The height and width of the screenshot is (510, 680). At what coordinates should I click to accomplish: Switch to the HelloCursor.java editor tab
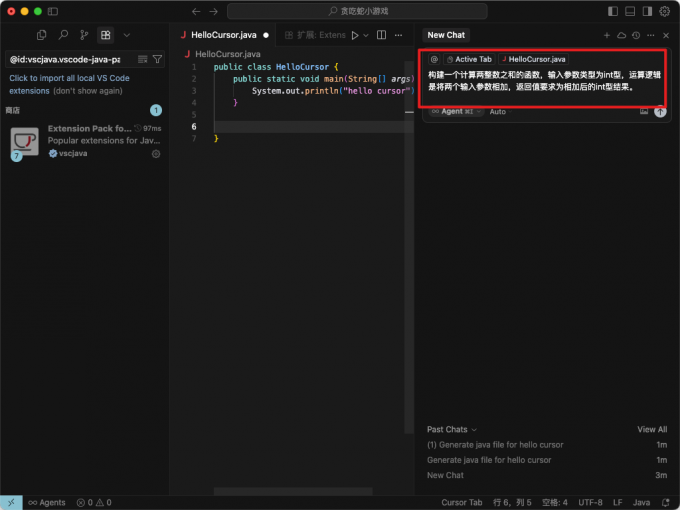click(x=223, y=35)
